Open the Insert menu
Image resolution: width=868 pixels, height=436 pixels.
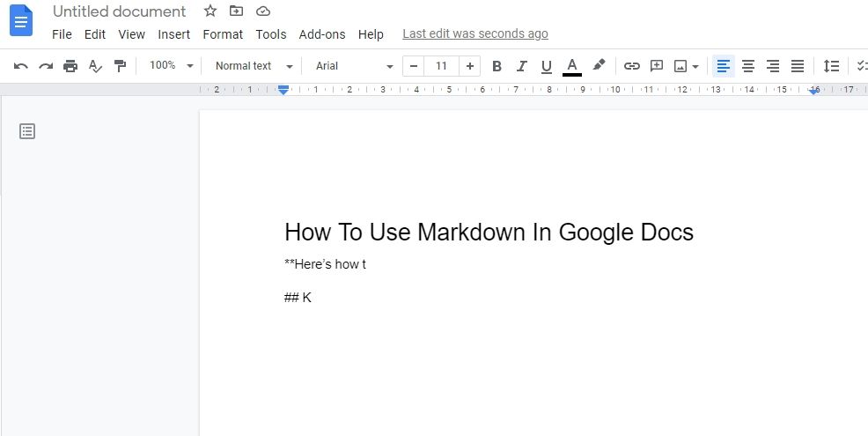point(173,34)
